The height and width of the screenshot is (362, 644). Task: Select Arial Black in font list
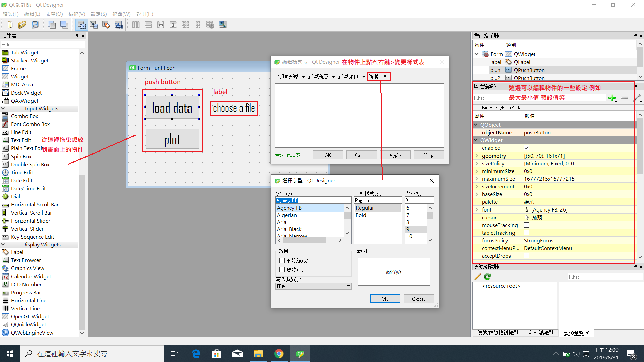pyautogui.click(x=289, y=229)
